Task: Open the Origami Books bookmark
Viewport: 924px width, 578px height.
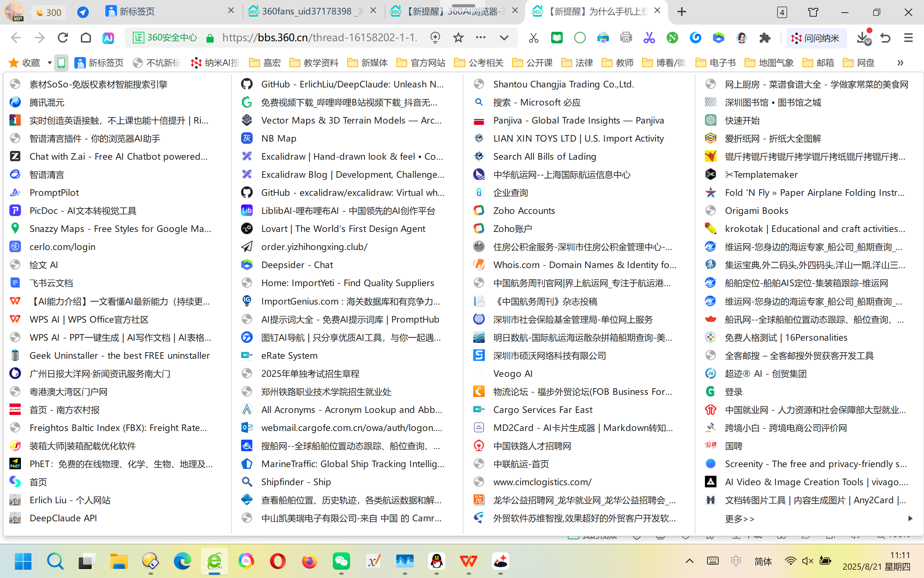Action: point(809,211)
